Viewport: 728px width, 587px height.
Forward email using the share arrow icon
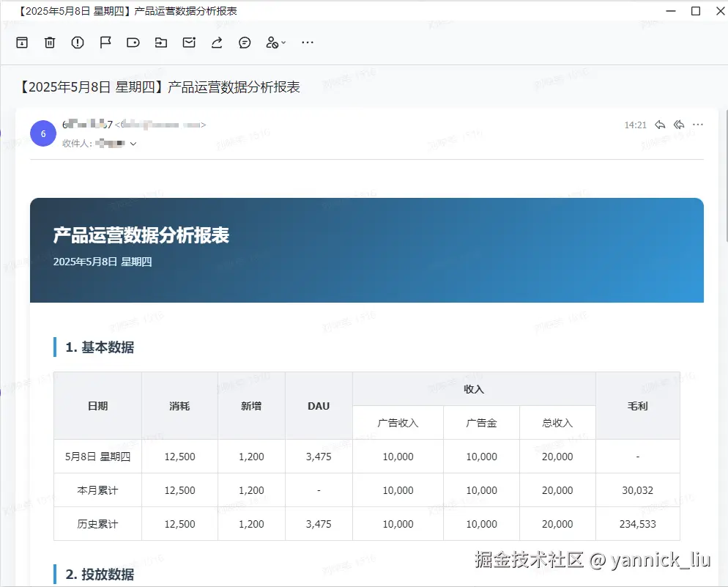(217, 43)
